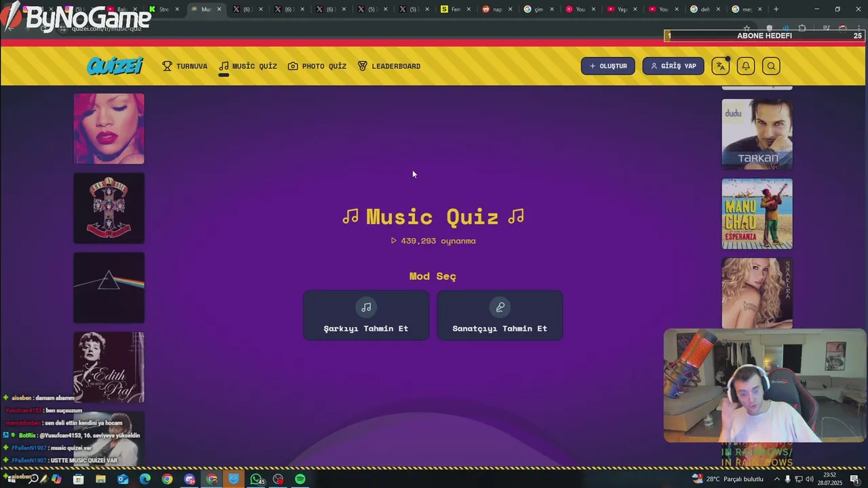Open the volume speaker tray icon
The image size is (868, 488).
(x=808, y=479)
